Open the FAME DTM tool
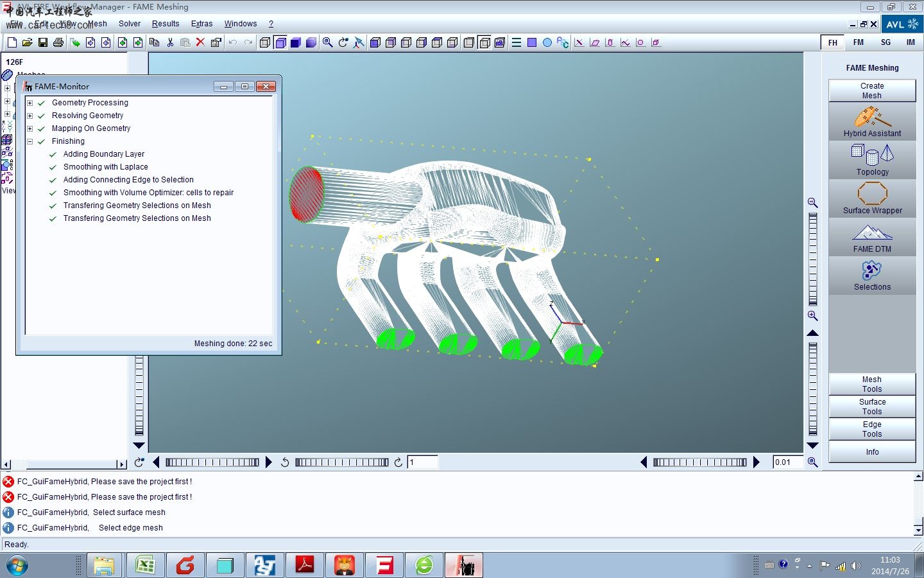The width and height of the screenshot is (924, 578). [x=872, y=237]
